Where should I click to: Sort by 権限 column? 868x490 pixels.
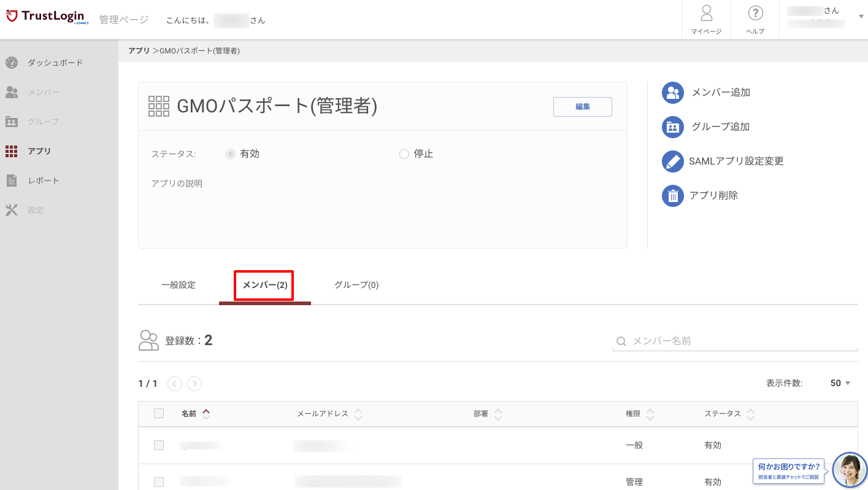(640, 414)
